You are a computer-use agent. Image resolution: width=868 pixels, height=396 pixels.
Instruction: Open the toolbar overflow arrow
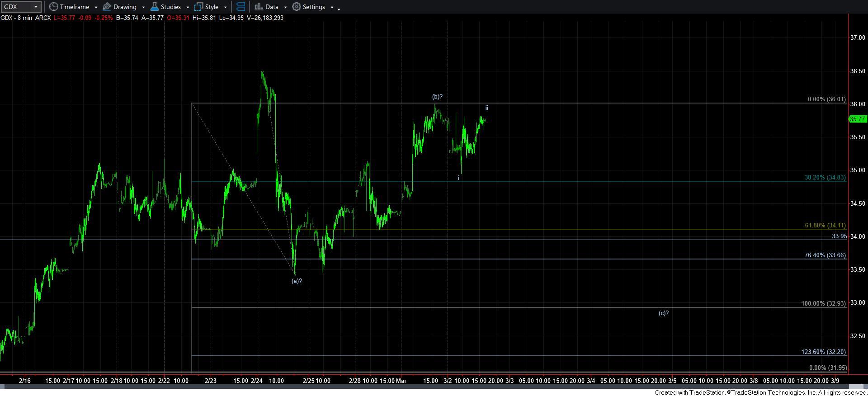click(339, 9)
